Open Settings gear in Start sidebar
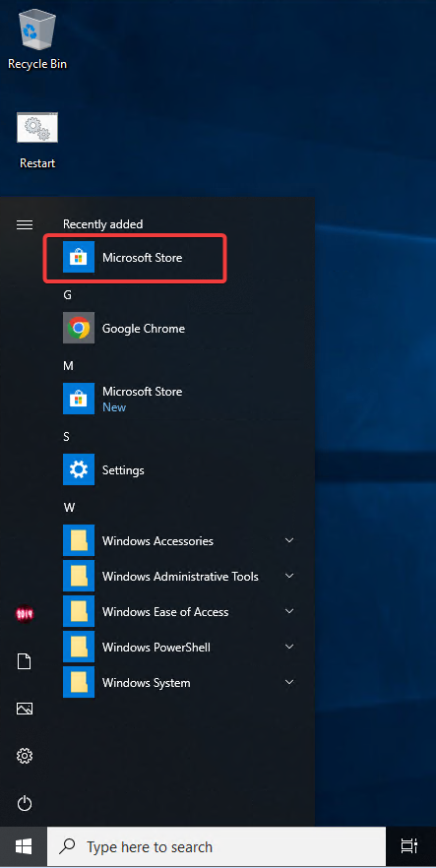Screen dimensions: 436x868 coord(25,756)
